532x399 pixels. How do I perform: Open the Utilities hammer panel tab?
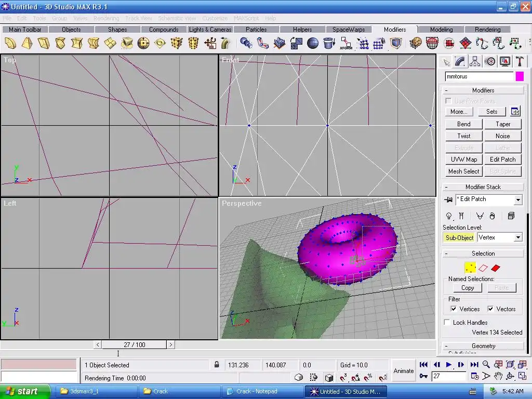coord(520,62)
